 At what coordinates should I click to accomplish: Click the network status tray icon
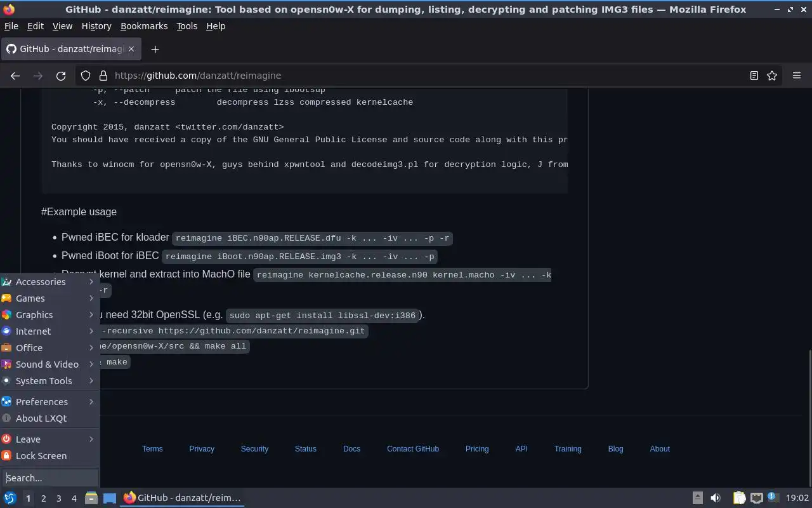point(756,498)
